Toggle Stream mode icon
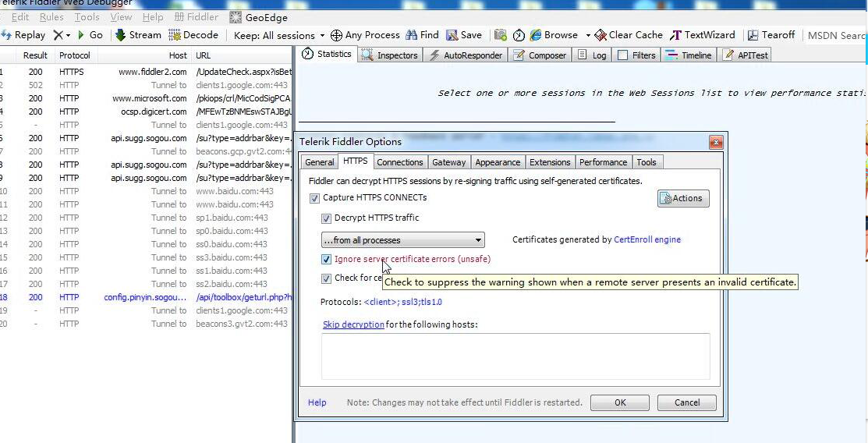Screen dimensions: 868x443 pos(120,35)
